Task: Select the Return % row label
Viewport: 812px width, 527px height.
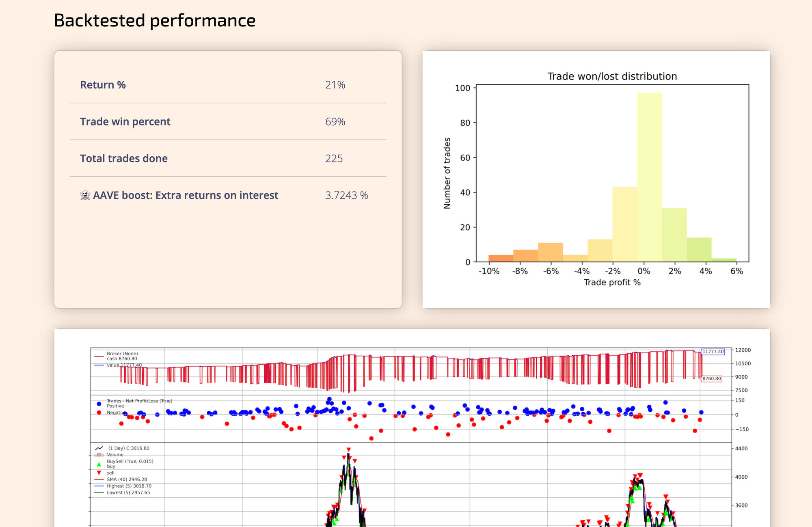Action: [103, 85]
